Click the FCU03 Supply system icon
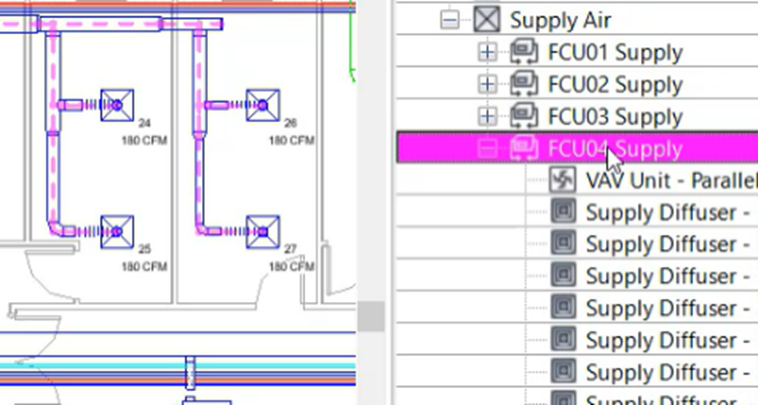The width and height of the screenshot is (758, 405). 524,116
